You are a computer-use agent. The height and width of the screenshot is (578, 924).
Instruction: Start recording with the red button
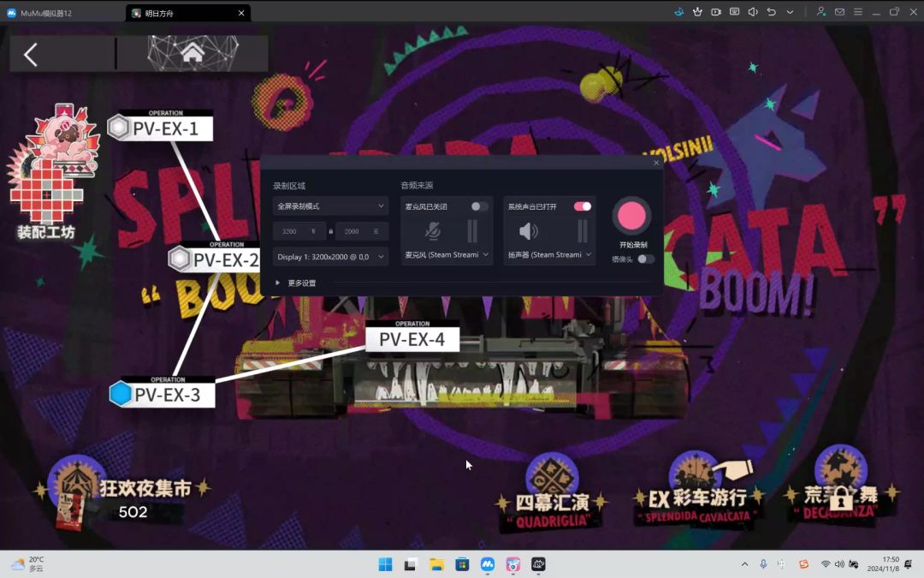coord(631,216)
